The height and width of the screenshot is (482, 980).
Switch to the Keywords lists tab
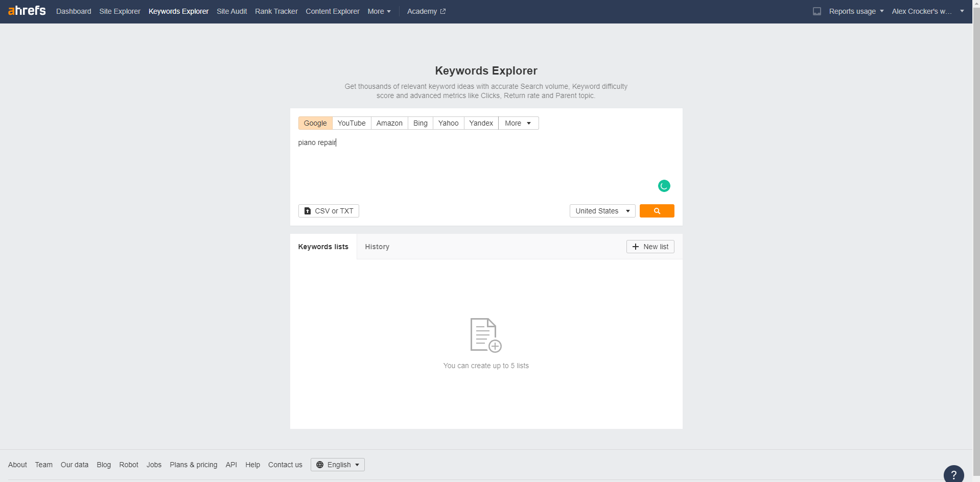[x=323, y=247]
